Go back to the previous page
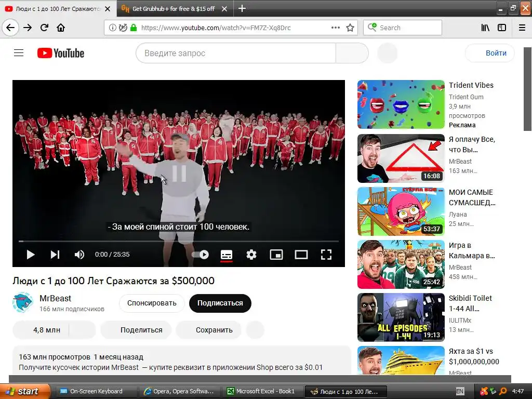 10,28
